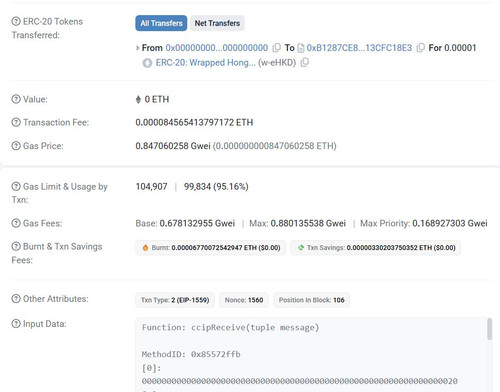The height and width of the screenshot is (392, 500).
Task: Click the Txn Savings 0.0000330203750352 ETH badge
Action: pos(376,248)
